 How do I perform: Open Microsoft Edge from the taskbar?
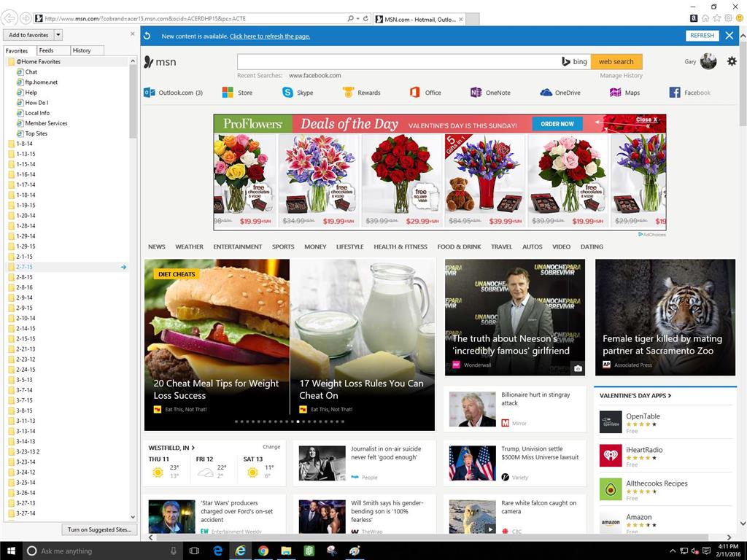(x=217, y=551)
